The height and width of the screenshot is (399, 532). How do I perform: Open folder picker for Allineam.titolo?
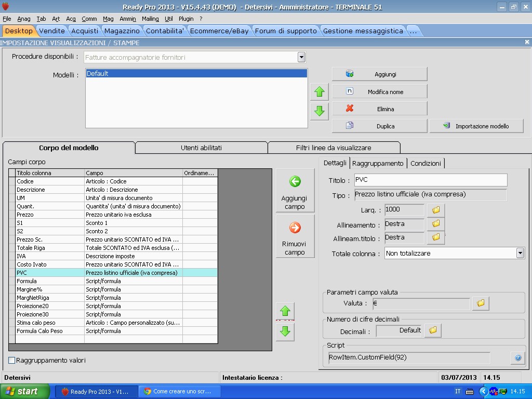[x=436, y=237]
